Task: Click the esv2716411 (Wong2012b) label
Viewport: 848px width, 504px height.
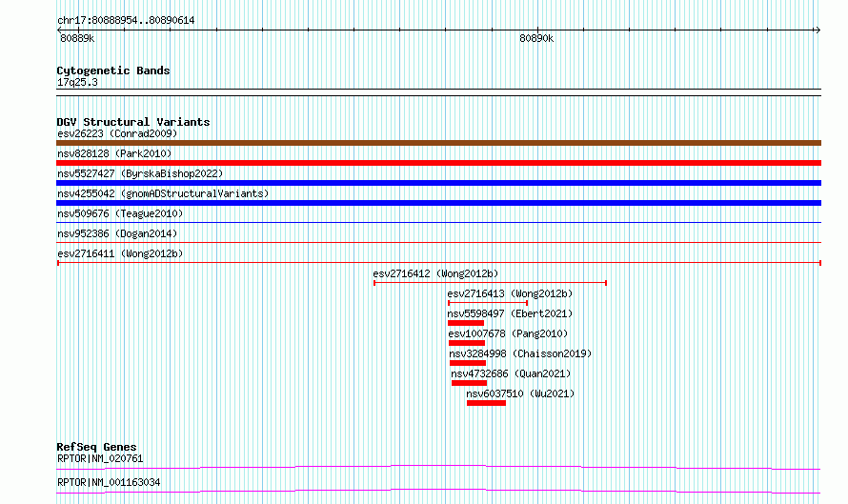Action: (120, 253)
